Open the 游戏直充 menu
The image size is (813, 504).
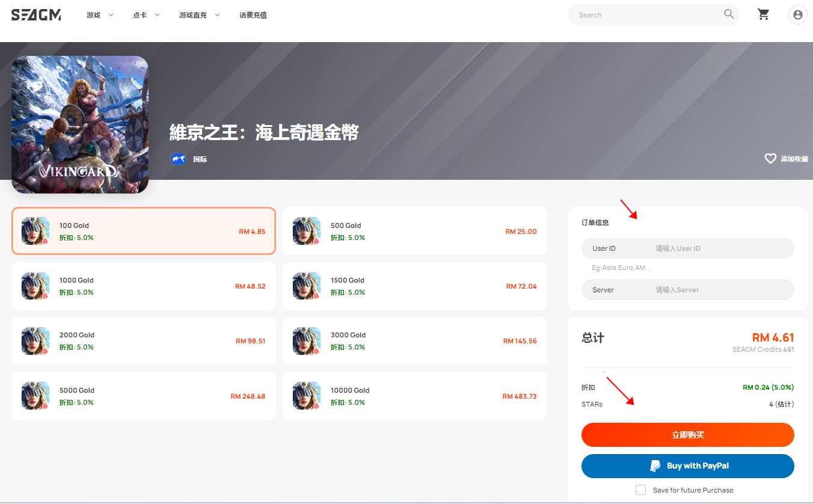[x=193, y=15]
